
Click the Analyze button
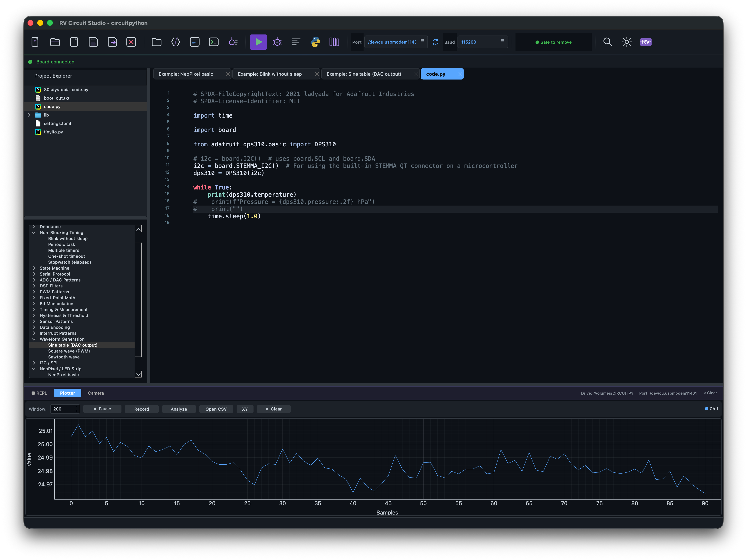pos(179,409)
